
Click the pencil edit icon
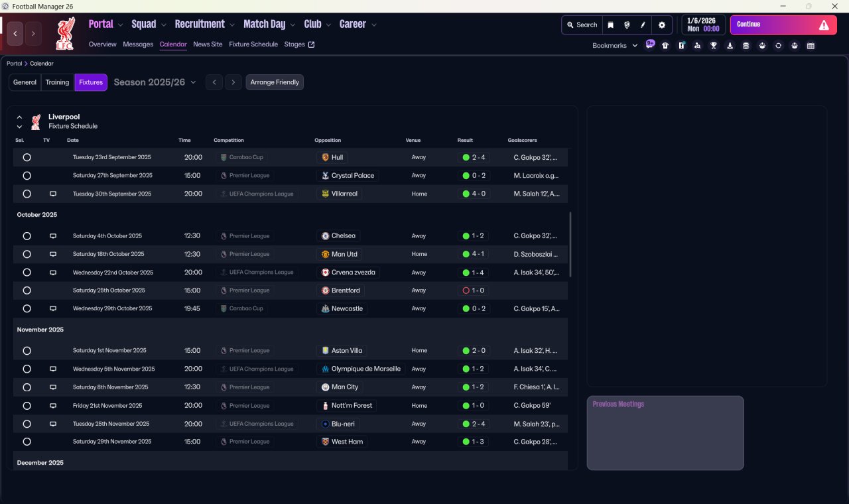(643, 25)
